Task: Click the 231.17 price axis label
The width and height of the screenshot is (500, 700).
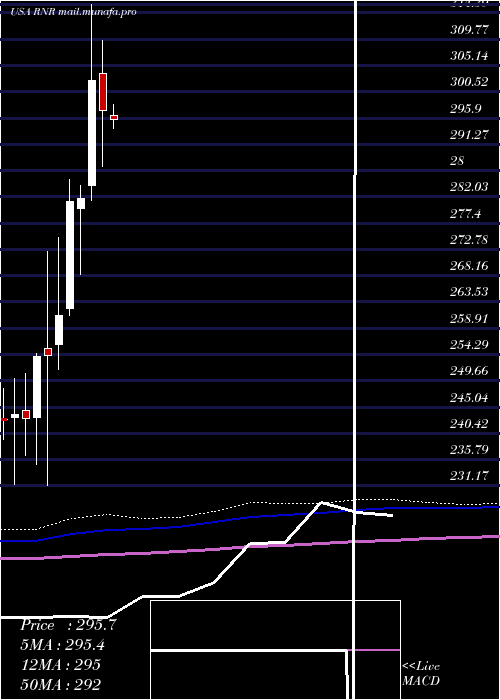Action: 470,475
